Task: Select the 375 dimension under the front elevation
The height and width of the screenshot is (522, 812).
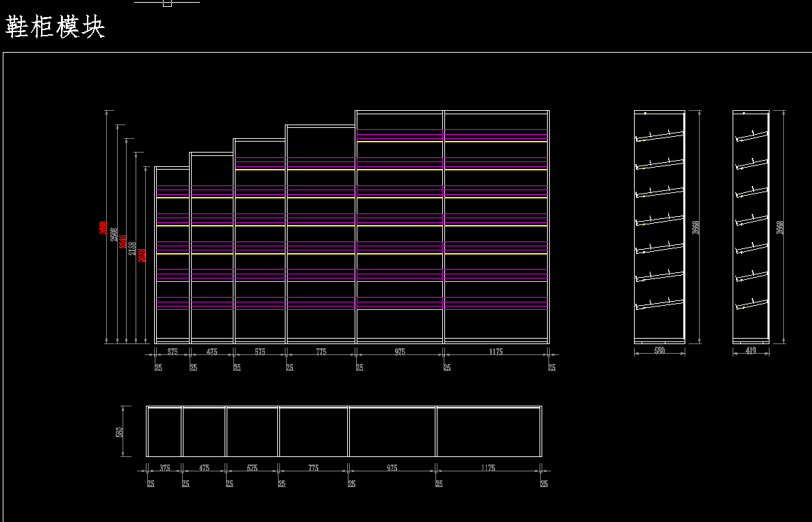Action: click(173, 352)
